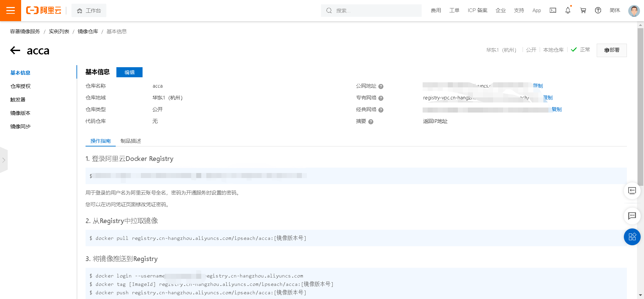This screenshot has height=299, width=644.
Task: Show help tooltip for 公网地址
Action: pos(381,86)
